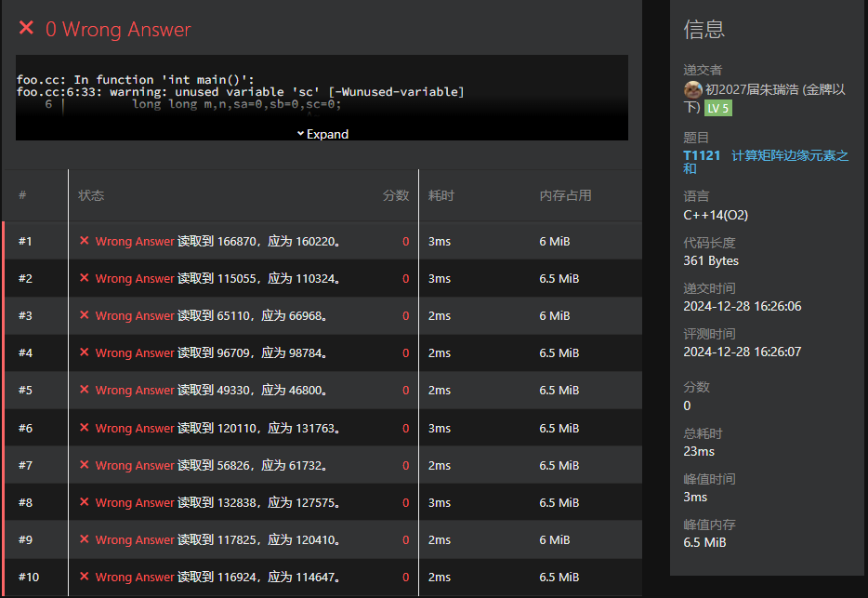Click the 分数 column header
Viewport: 868px width, 598px height.
click(x=395, y=195)
